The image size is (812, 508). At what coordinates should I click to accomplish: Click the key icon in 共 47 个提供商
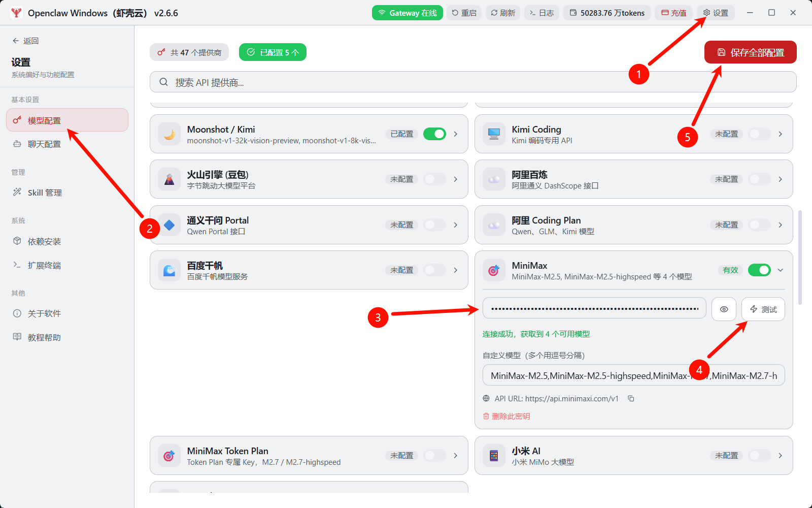(x=161, y=52)
